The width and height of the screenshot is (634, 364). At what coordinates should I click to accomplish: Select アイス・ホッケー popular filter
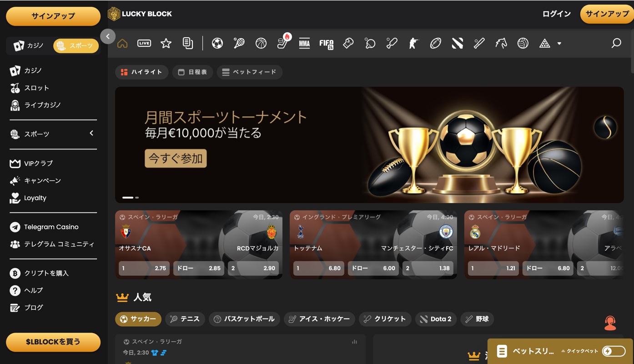point(319,319)
